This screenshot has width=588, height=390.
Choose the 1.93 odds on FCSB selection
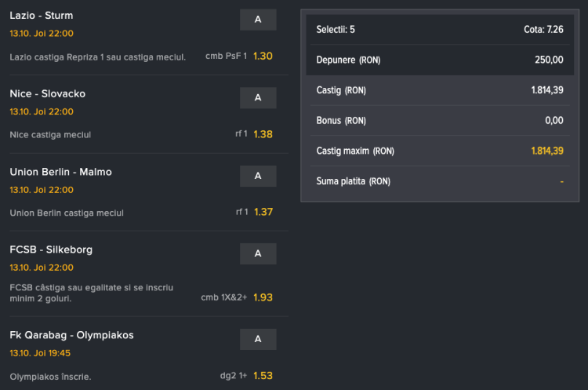pos(263,297)
